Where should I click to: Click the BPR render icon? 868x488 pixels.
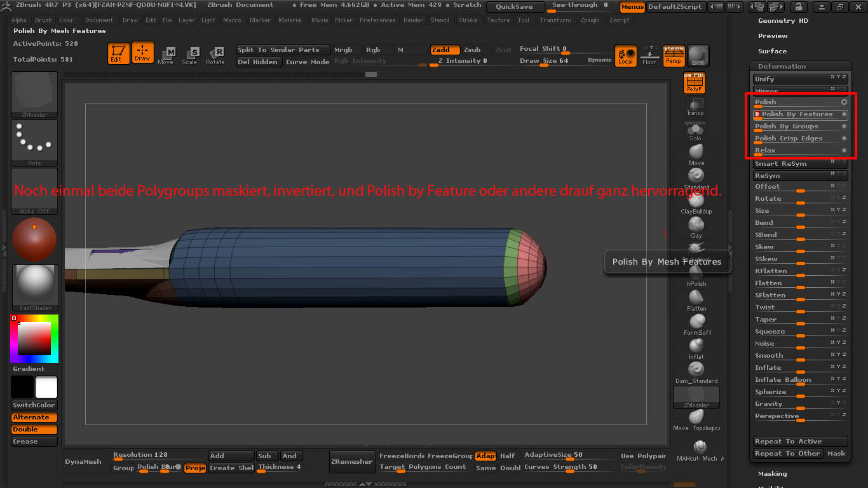(x=698, y=56)
